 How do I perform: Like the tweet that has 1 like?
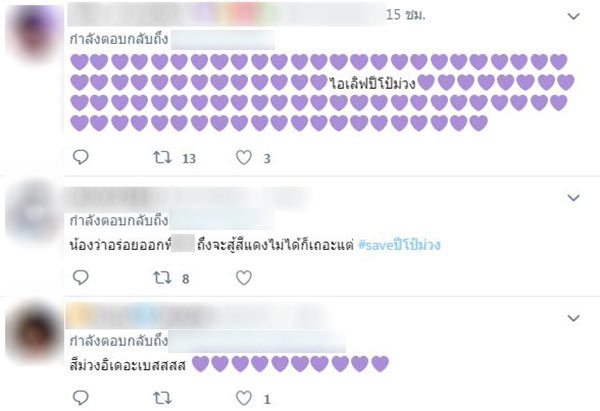(x=245, y=398)
